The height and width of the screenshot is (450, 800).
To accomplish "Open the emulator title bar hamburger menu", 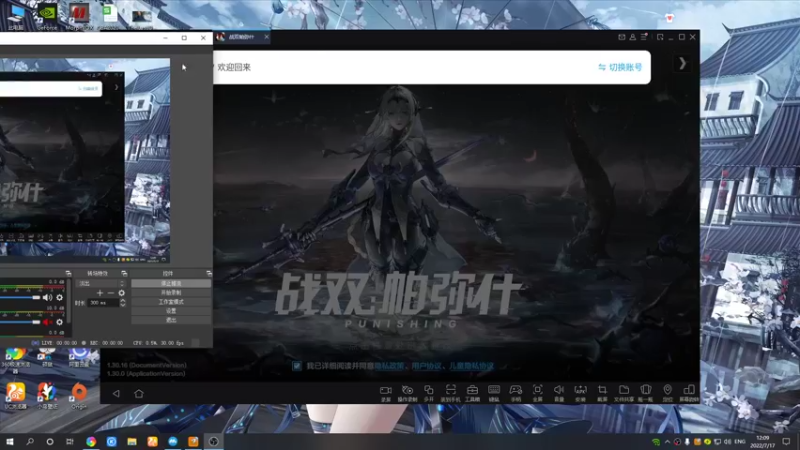I will (644, 37).
